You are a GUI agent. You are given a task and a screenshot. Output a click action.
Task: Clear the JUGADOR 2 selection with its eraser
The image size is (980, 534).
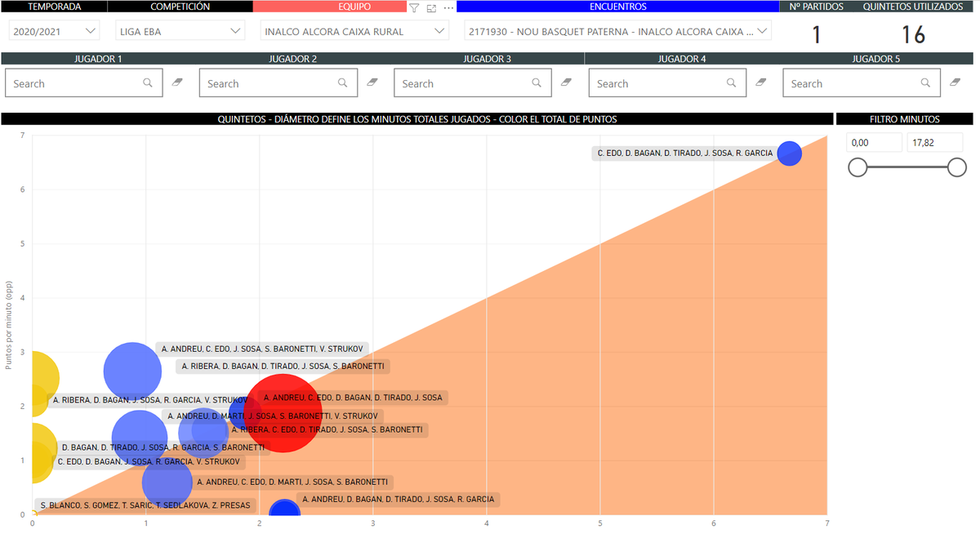(372, 82)
